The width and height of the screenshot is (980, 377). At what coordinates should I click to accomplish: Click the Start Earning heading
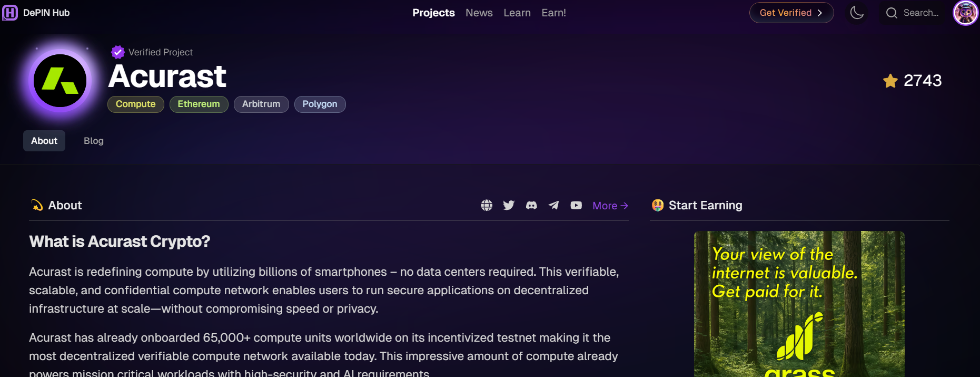(x=706, y=205)
